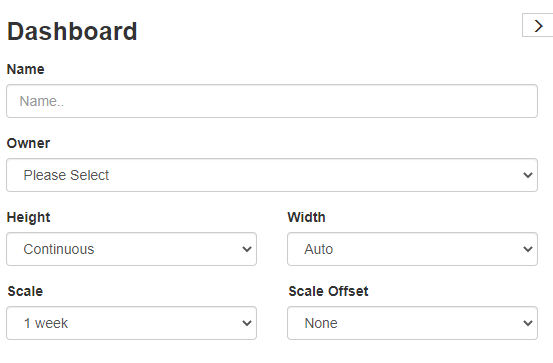Screen dimensions: 553x363
Task: Click the Dashboard heading text
Action: pos(72,31)
